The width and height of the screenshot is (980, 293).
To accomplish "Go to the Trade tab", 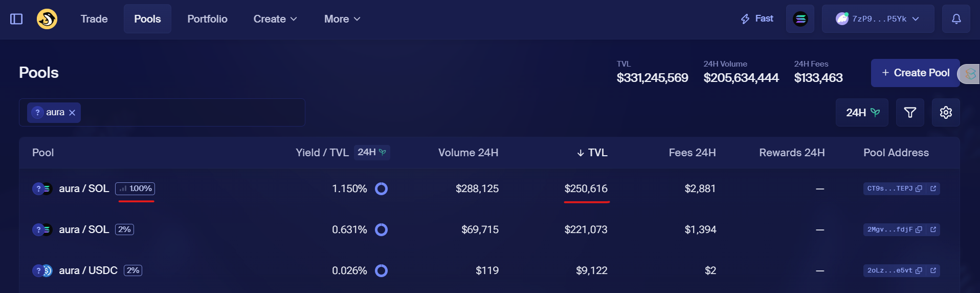I will click(94, 19).
